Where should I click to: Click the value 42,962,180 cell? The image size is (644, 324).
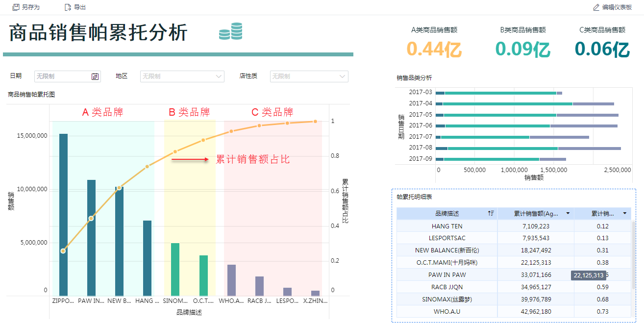(535, 311)
